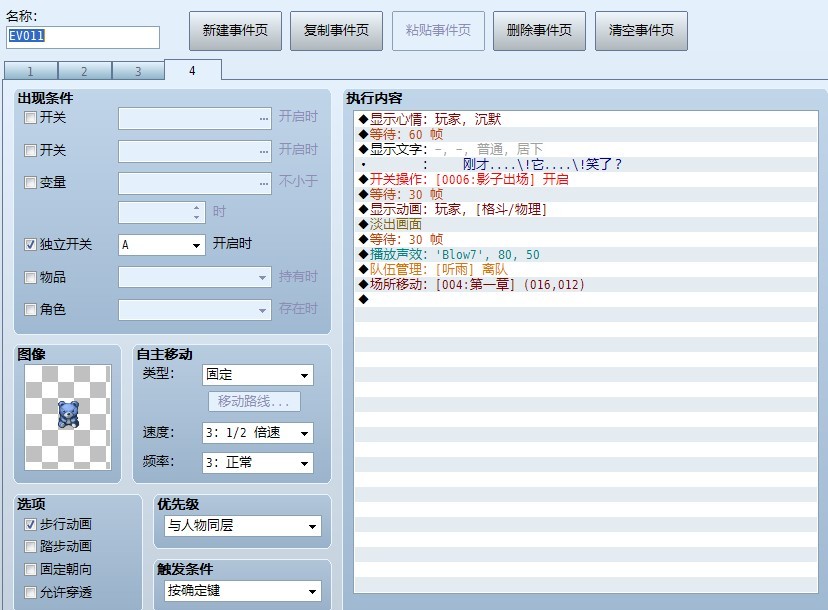Screen dimensions: 828x610
Task: Enable the 物品 condition checkbox
Action: 31,277
